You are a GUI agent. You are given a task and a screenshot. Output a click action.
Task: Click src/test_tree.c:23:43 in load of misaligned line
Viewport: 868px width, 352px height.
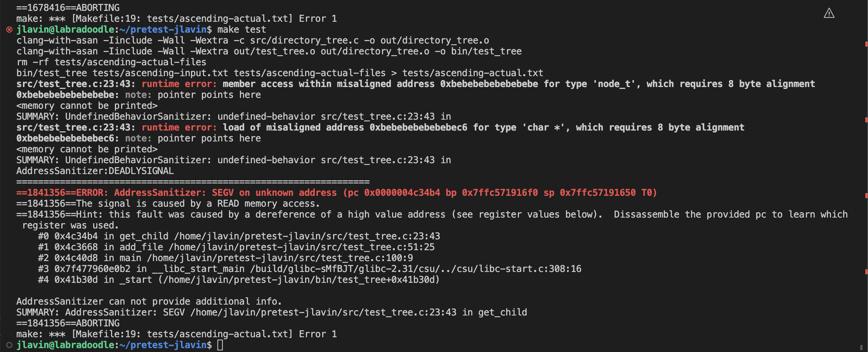(x=76, y=127)
